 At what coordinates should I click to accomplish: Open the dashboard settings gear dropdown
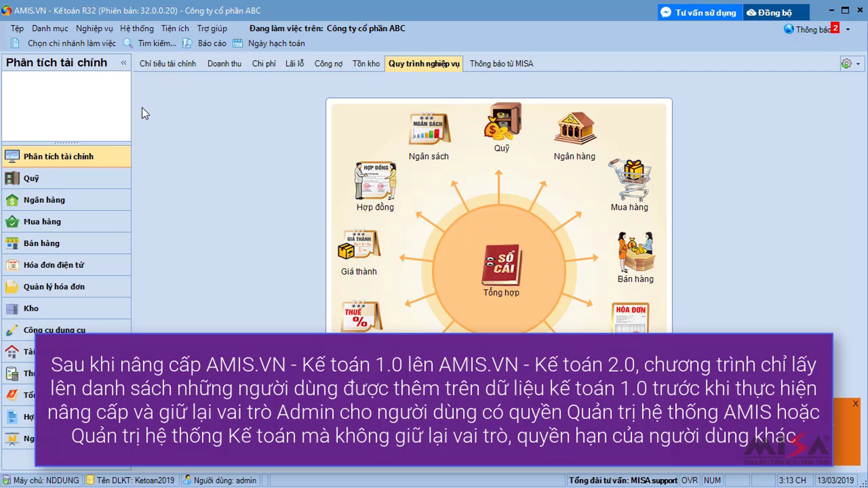pyautogui.click(x=852, y=64)
